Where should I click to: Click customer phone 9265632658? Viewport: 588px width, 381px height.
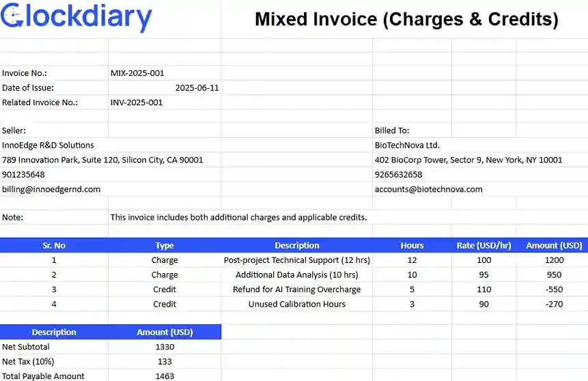point(398,174)
